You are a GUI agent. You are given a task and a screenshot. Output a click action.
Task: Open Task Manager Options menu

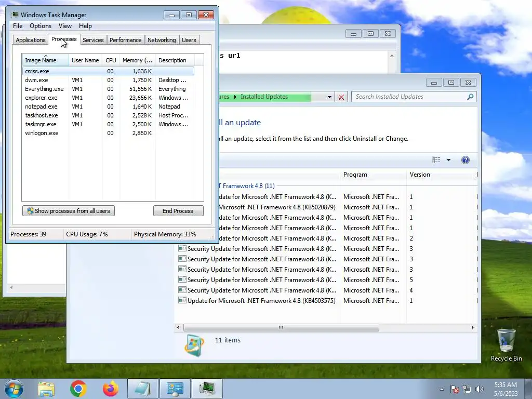tap(41, 26)
